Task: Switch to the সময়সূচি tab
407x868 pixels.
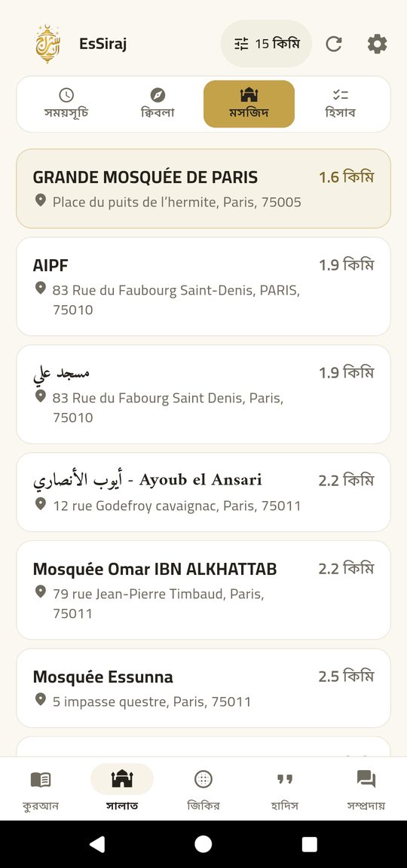Action: tap(66, 104)
